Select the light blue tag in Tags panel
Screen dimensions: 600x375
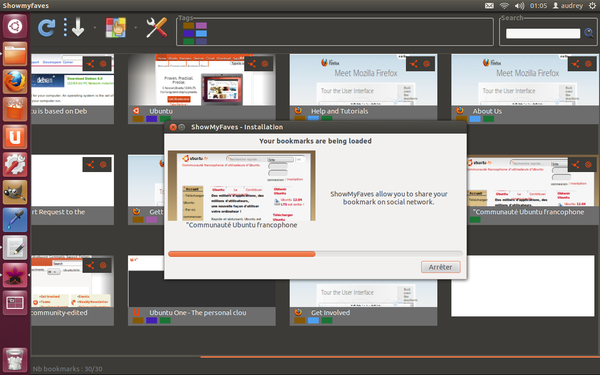click(201, 33)
